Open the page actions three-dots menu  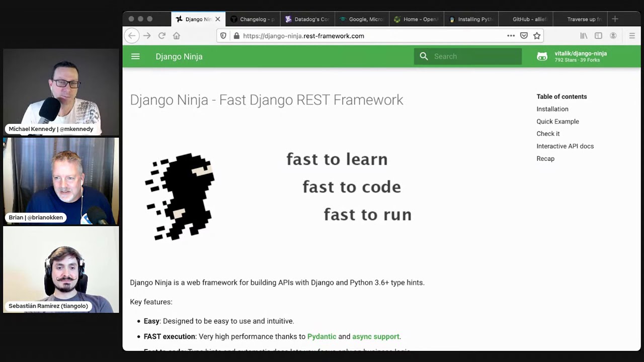point(511,36)
